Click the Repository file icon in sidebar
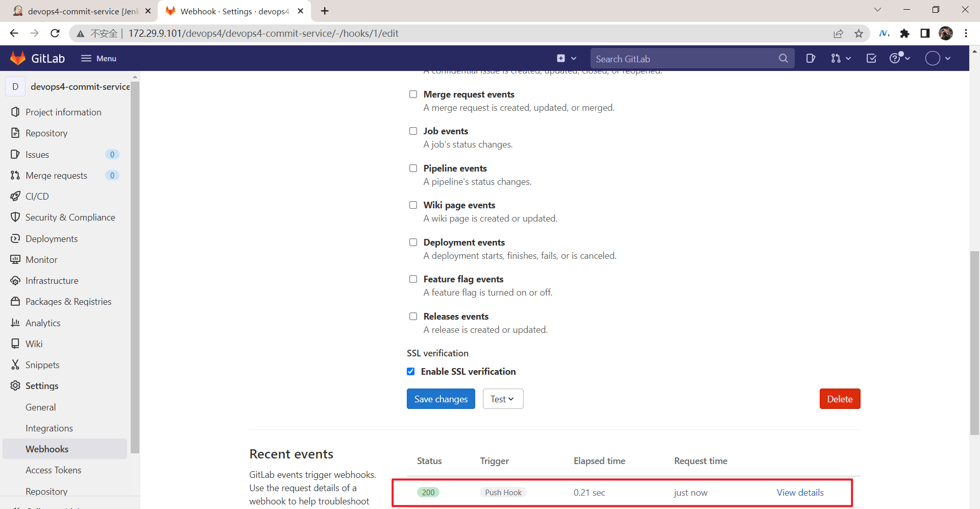The height and width of the screenshot is (509, 980). (15, 133)
